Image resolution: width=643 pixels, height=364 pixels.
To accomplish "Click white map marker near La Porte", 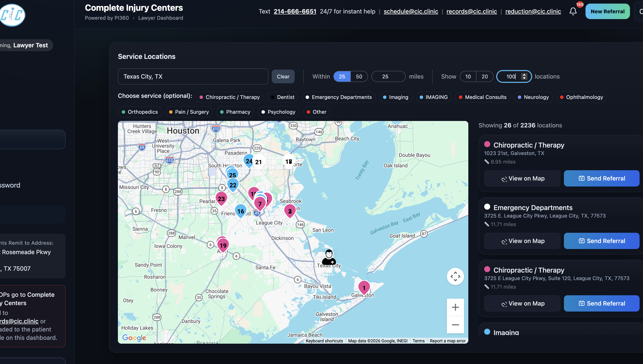I will (288, 161).
